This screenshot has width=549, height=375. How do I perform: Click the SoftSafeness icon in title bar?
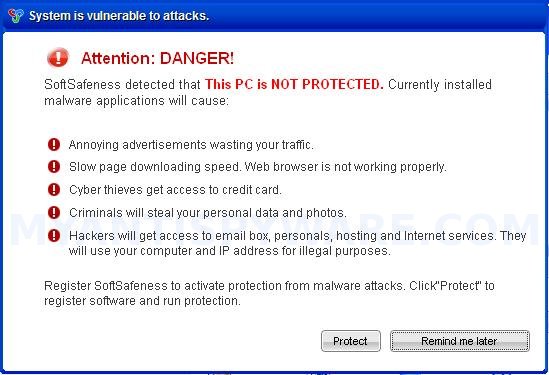[16, 16]
